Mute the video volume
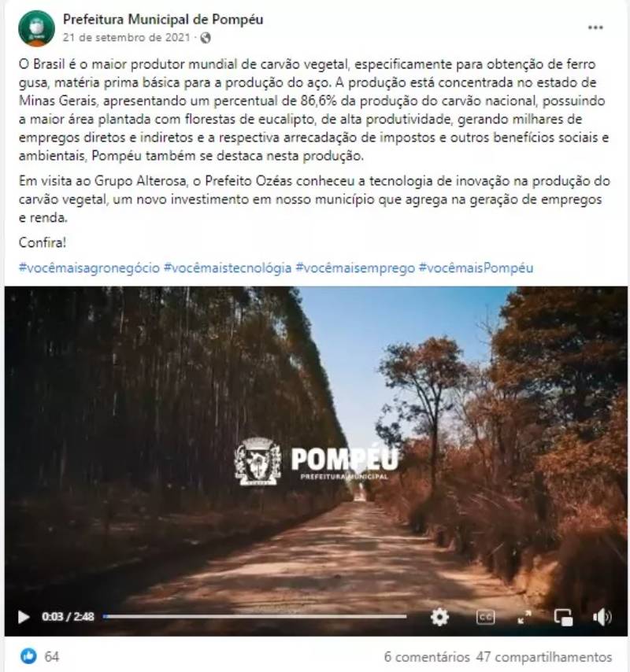Screen dimensions: 630x672 click(602, 617)
